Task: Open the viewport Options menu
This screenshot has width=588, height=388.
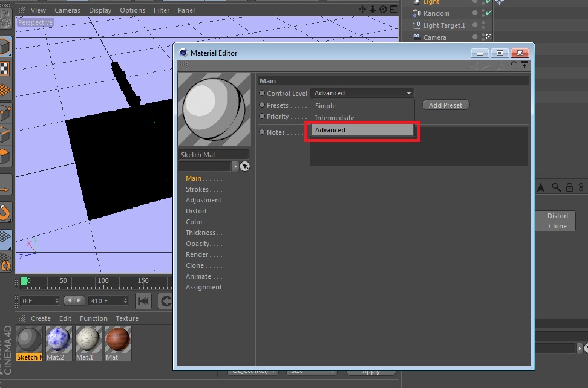Action: click(x=132, y=10)
